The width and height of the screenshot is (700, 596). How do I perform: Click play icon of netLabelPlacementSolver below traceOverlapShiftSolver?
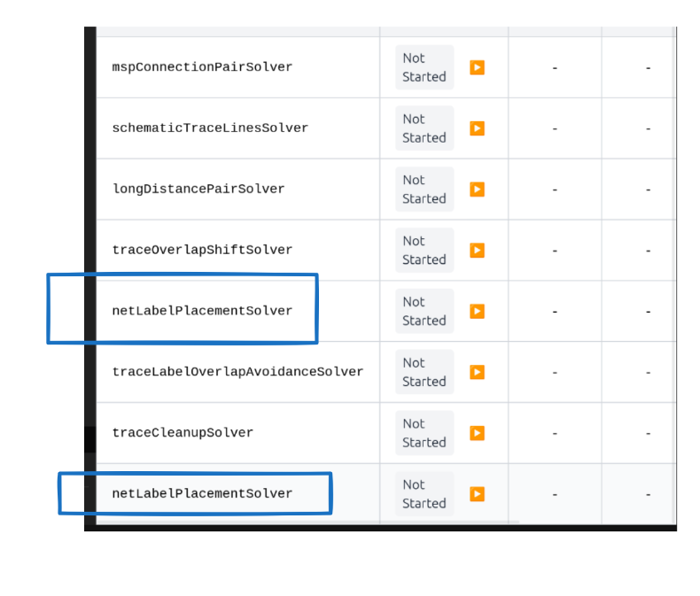[x=477, y=311]
